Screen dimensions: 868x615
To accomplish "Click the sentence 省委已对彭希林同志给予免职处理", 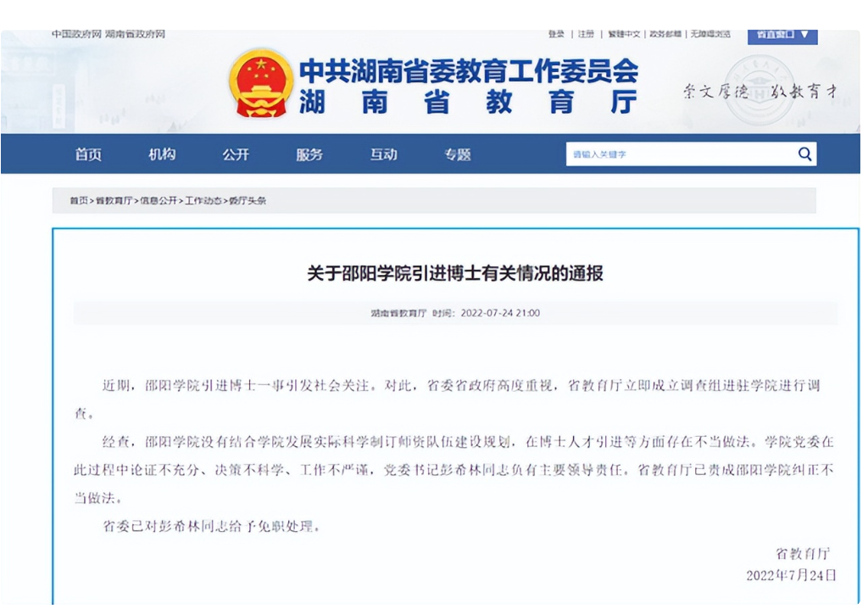I will [x=211, y=526].
